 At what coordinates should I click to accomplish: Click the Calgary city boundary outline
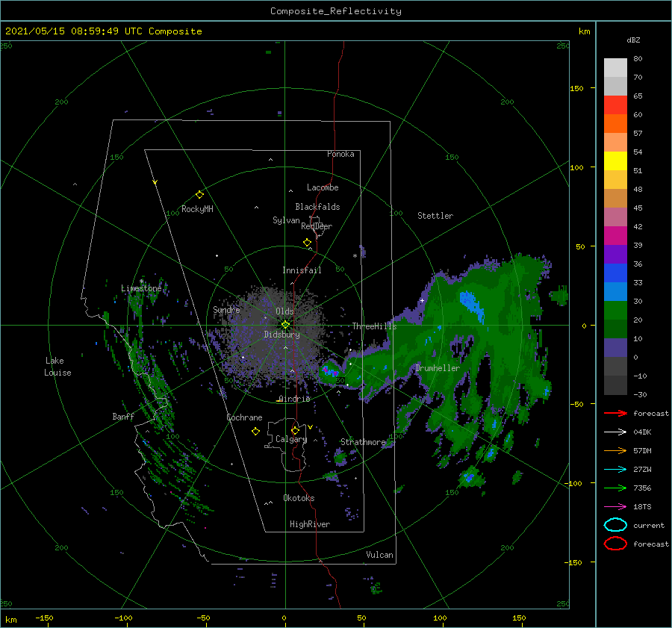[x=285, y=445]
